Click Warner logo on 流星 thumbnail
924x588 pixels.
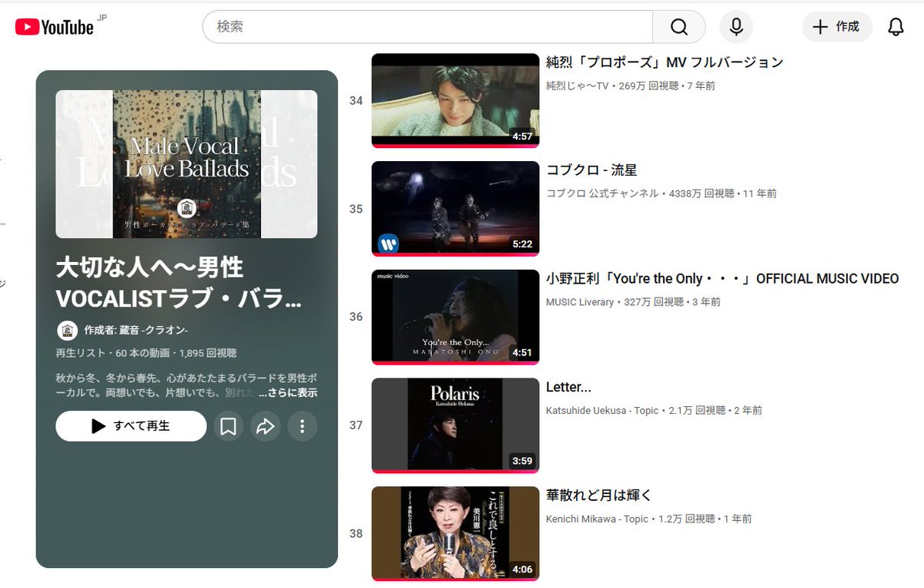[x=388, y=243]
